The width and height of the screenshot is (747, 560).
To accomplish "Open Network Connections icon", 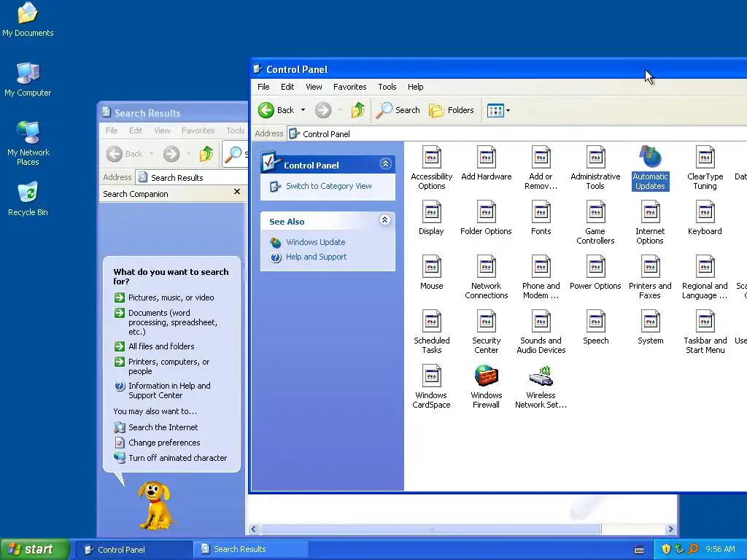I will (486, 277).
